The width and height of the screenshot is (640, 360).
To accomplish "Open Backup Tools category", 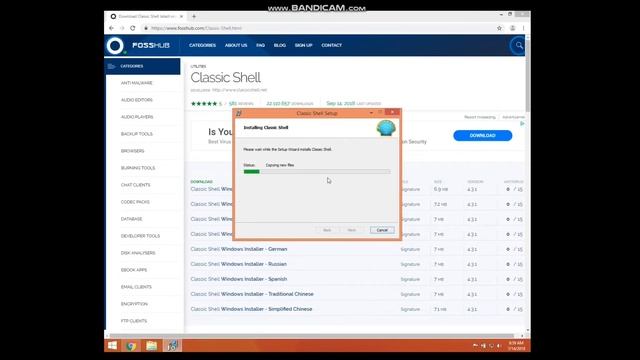I will (136, 134).
